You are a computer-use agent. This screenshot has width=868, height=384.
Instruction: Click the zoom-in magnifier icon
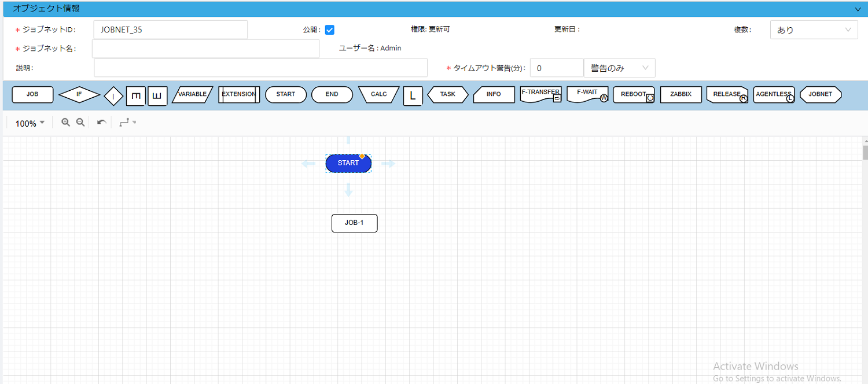65,122
